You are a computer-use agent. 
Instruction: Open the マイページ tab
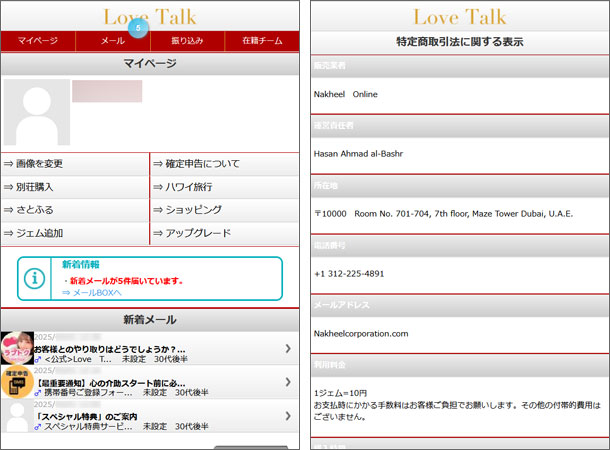pos(38,41)
